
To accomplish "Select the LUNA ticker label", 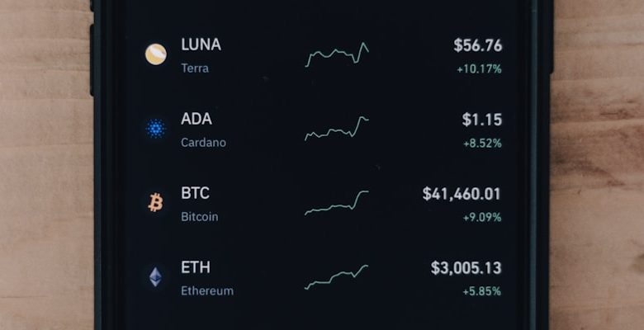I will pos(201,45).
